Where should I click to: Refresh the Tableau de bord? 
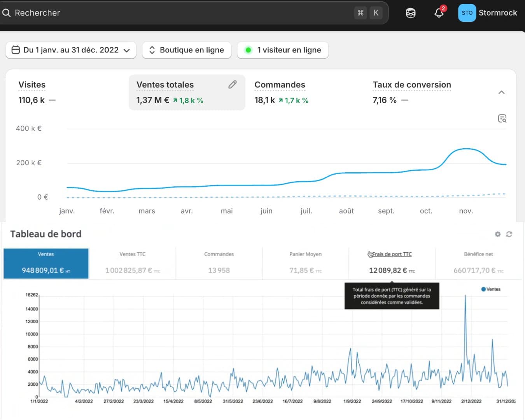pyautogui.click(x=509, y=234)
